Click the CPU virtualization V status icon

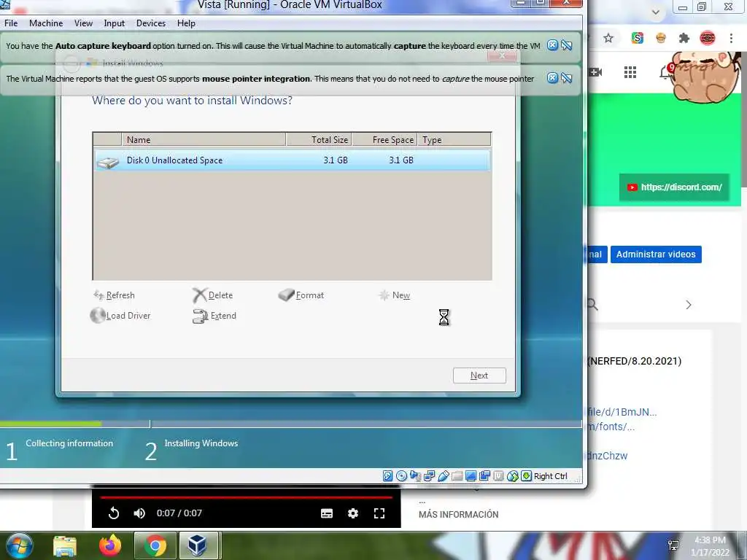coord(498,475)
